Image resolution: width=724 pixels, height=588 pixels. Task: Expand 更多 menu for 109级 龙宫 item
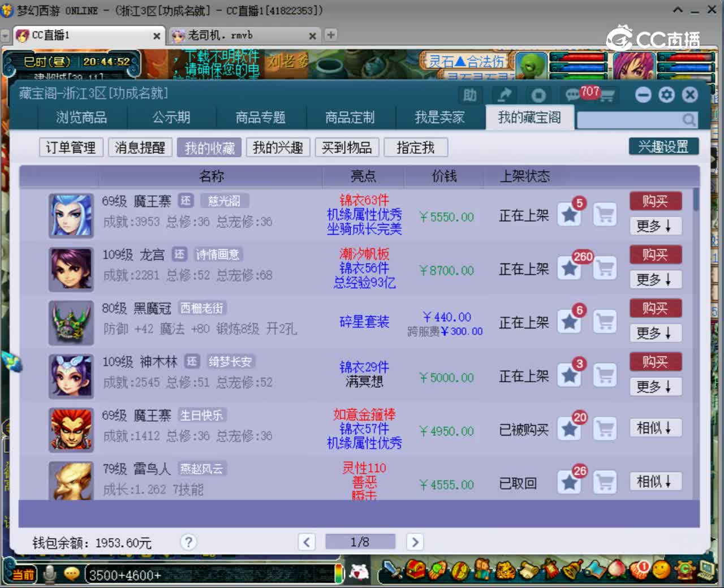(655, 279)
